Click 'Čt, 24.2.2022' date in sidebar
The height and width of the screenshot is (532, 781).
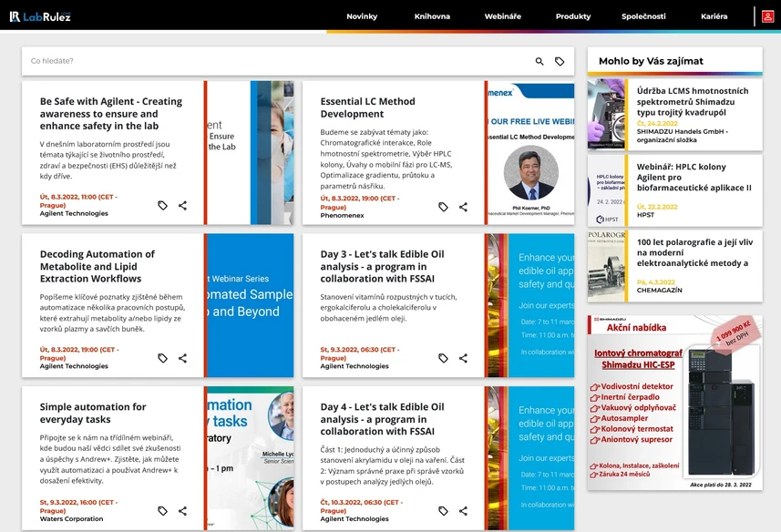[657, 123]
